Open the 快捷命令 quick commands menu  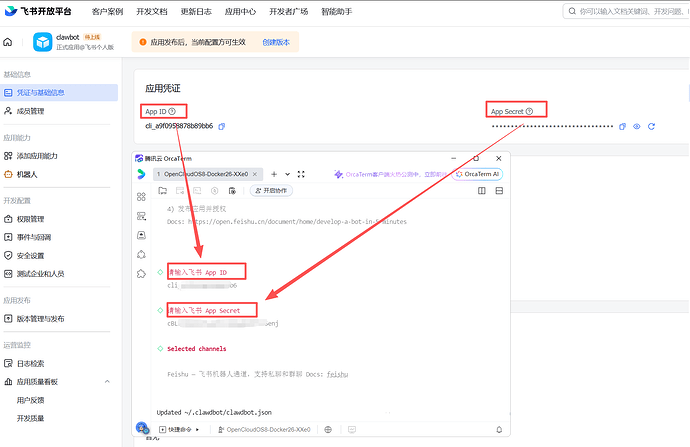pyautogui.click(x=179, y=429)
